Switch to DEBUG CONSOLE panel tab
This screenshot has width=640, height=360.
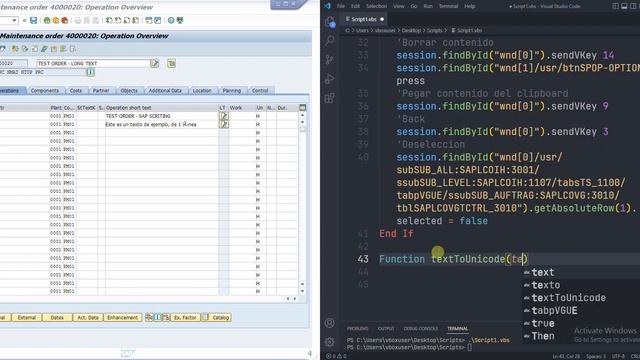tap(420, 329)
